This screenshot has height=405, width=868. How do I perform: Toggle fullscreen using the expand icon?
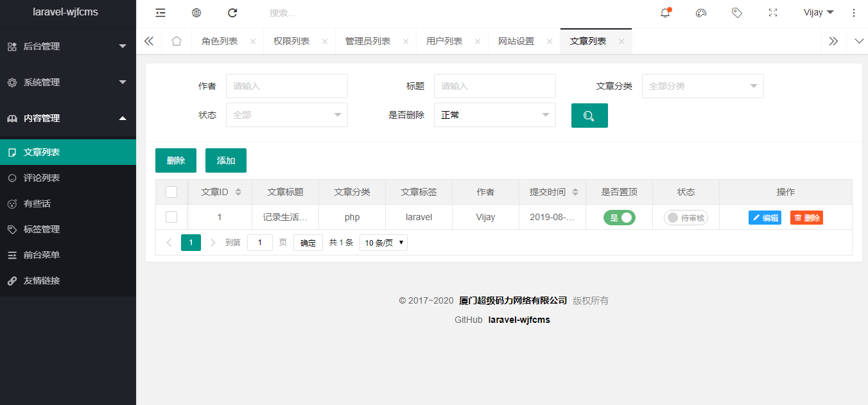773,13
